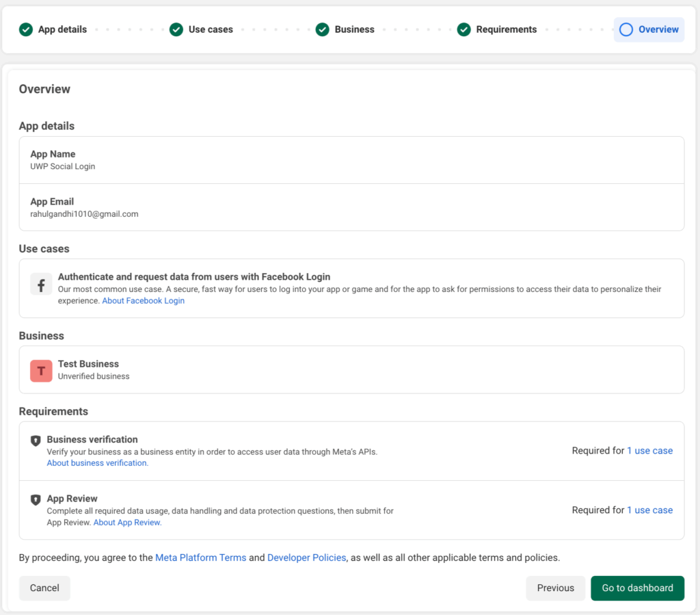This screenshot has width=700, height=615.
Task: Cancel the app creation
Action: (44, 588)
